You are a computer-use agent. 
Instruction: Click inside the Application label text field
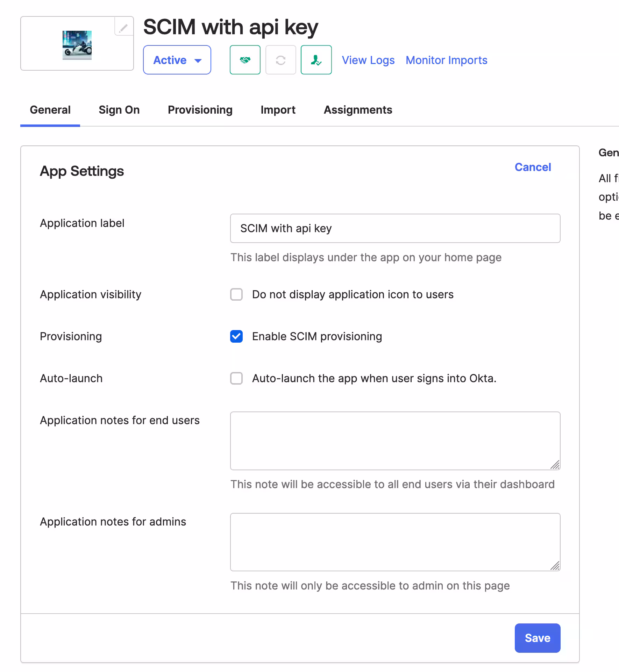tap(395, 228)
